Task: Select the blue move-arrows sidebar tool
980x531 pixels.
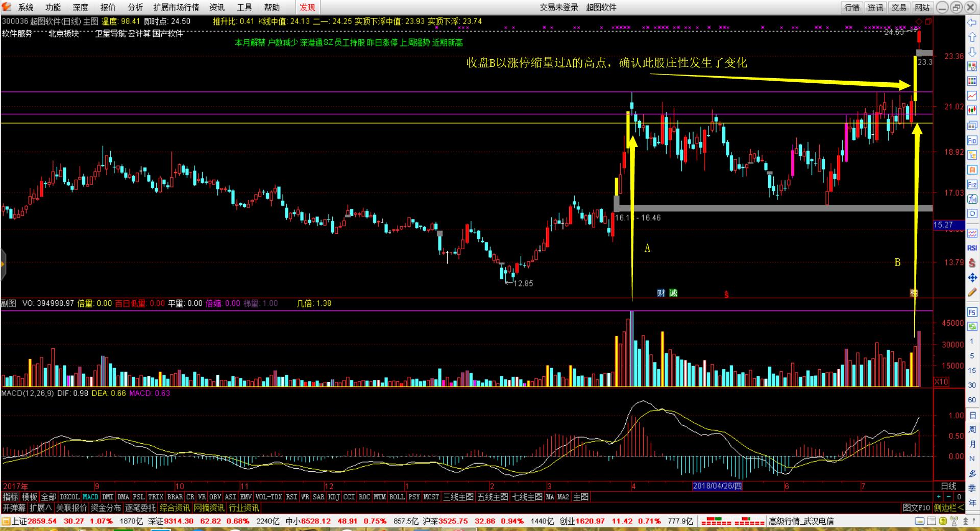Action: click(972, 277)
